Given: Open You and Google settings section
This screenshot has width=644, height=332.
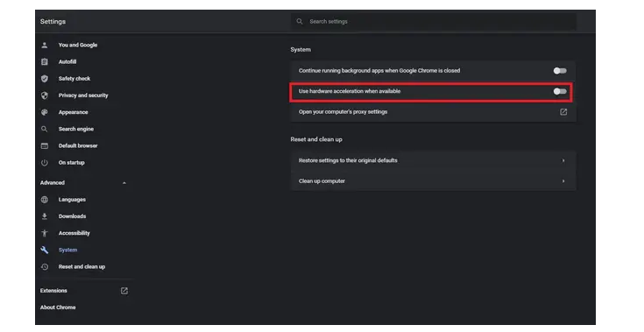Looking at the screenshot, I should click(78, 46).
